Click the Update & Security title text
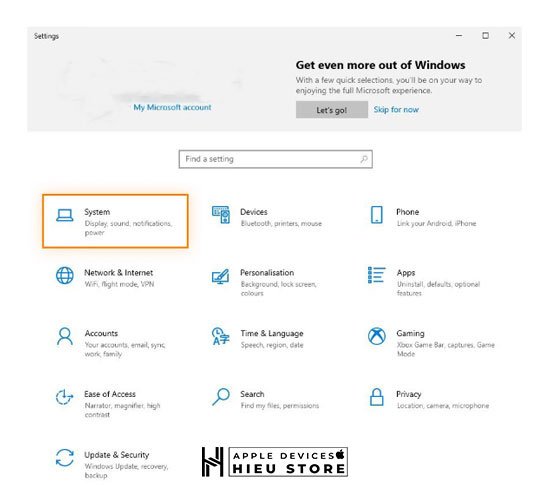550x485 pixels. 116,455
